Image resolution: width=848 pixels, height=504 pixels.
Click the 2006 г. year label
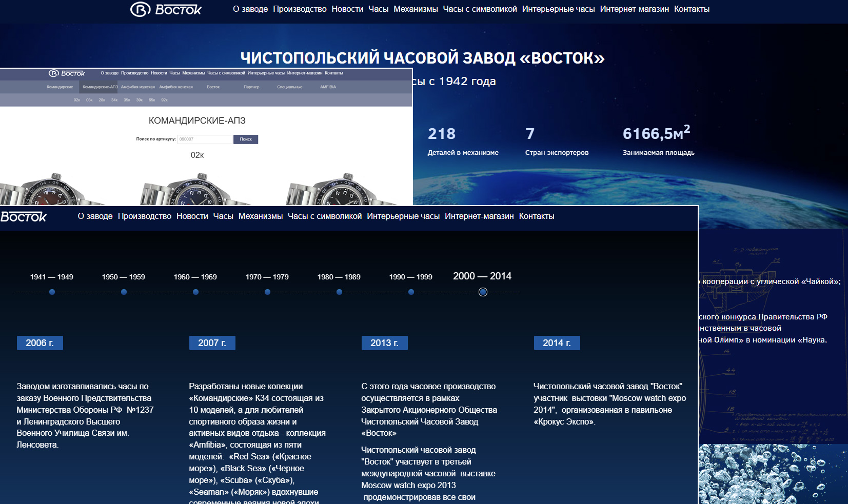coord(40,343)
